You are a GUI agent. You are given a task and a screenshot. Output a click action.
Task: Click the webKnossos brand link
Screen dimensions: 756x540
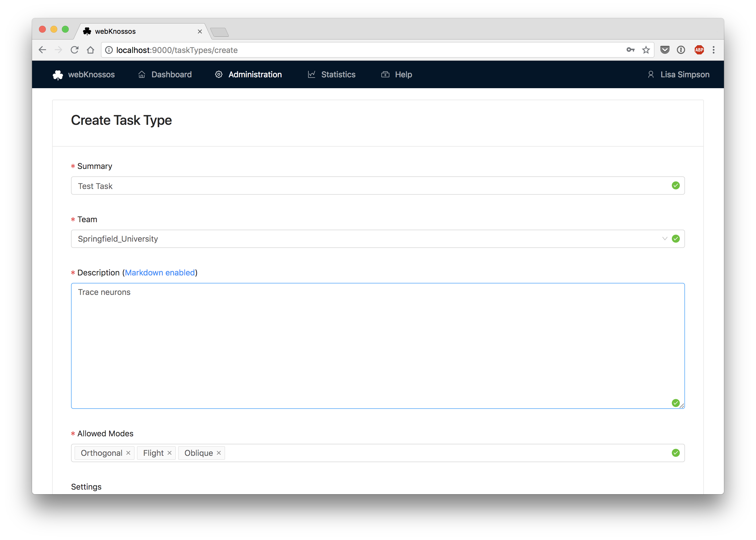84,74
